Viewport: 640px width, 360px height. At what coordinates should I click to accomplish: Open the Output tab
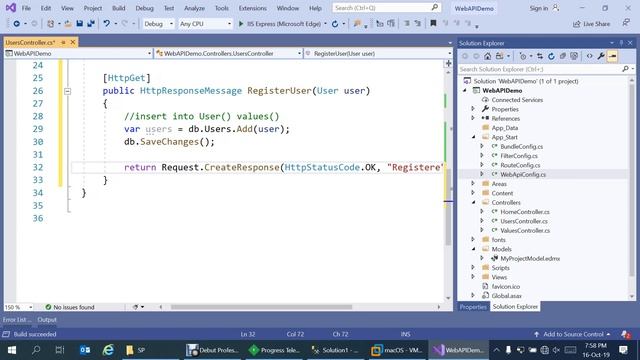point(47,320)
